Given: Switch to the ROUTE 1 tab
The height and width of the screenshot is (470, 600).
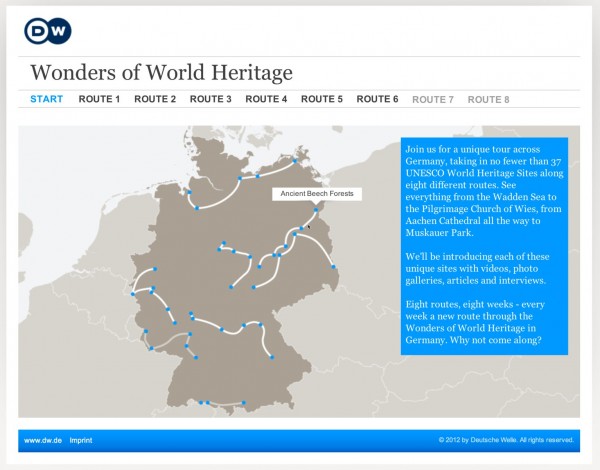Looking at the screenshot, I should pyautogui.click(x=99, y=99).
